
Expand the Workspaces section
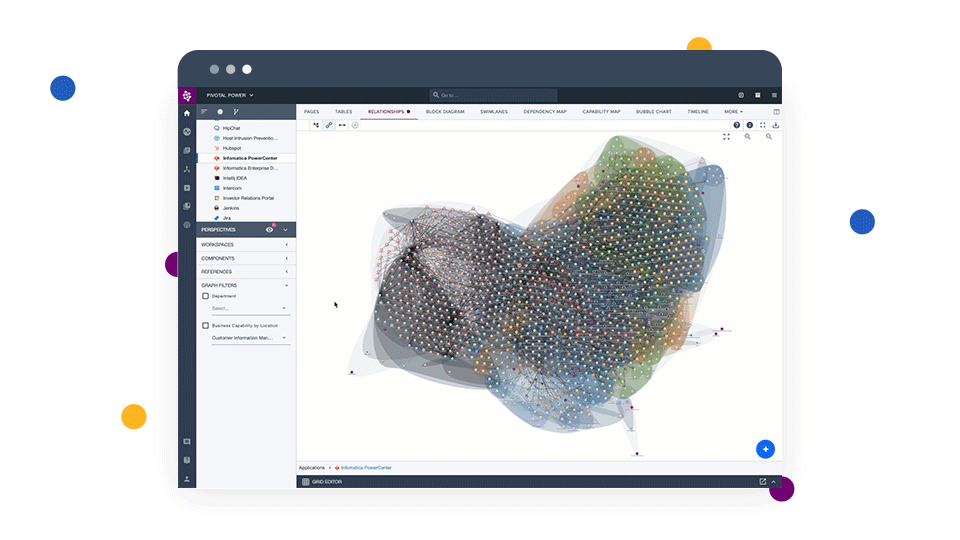point(246,244)
